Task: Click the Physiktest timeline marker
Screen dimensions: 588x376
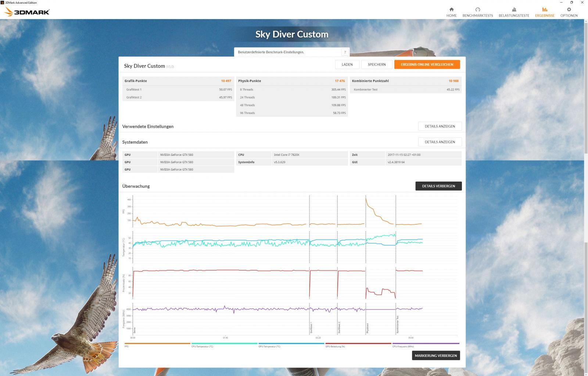Action: pyautogui.click(x=367, y=328)
